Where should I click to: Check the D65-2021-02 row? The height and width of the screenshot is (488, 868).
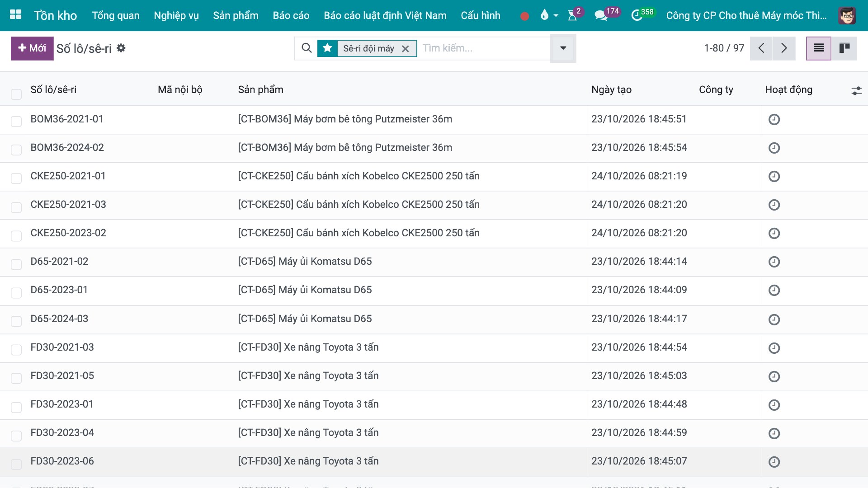(x=16, y=264)
